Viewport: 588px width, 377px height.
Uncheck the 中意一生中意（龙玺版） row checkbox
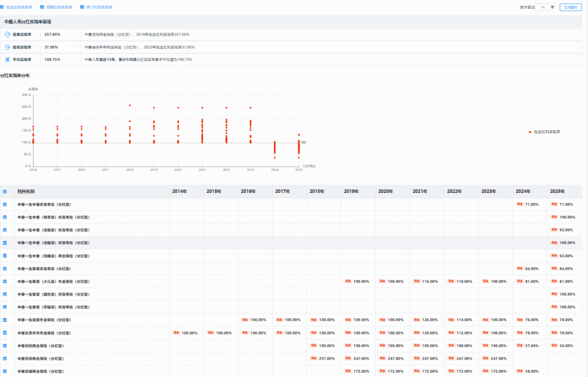tap(5, 230)
